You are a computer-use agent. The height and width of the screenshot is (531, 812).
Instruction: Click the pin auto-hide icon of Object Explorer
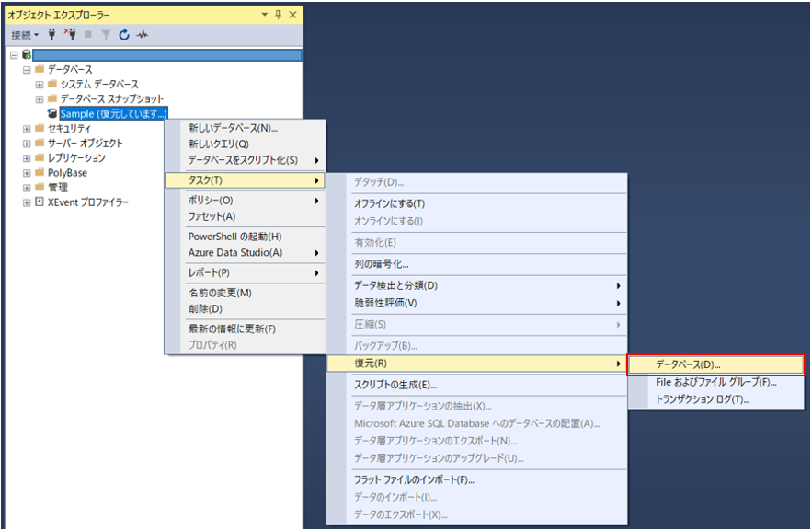[278, 15]
